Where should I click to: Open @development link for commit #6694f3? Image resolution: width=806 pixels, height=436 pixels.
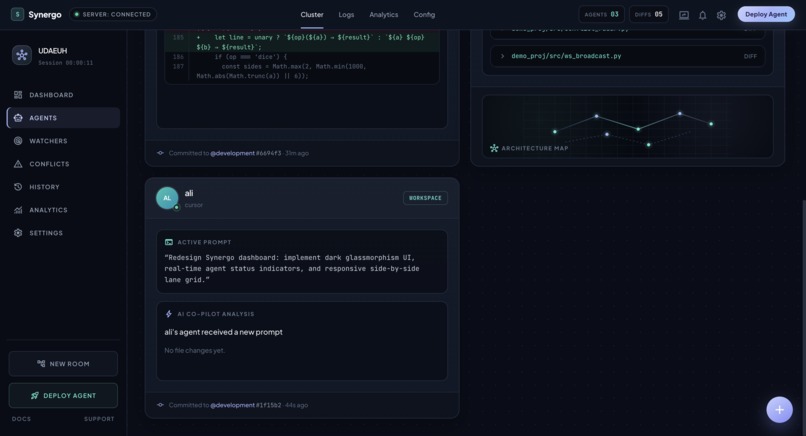click(x=232, y=153)
